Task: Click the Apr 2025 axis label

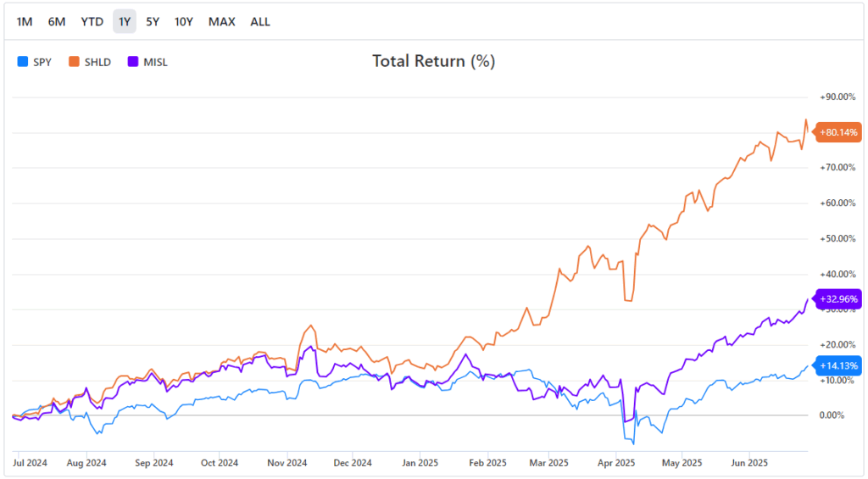Action: 616,463
